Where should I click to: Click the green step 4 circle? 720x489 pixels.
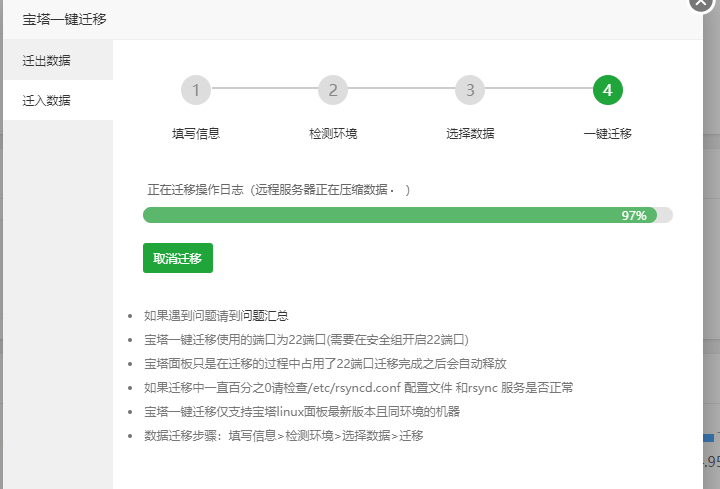coord(608,90)
